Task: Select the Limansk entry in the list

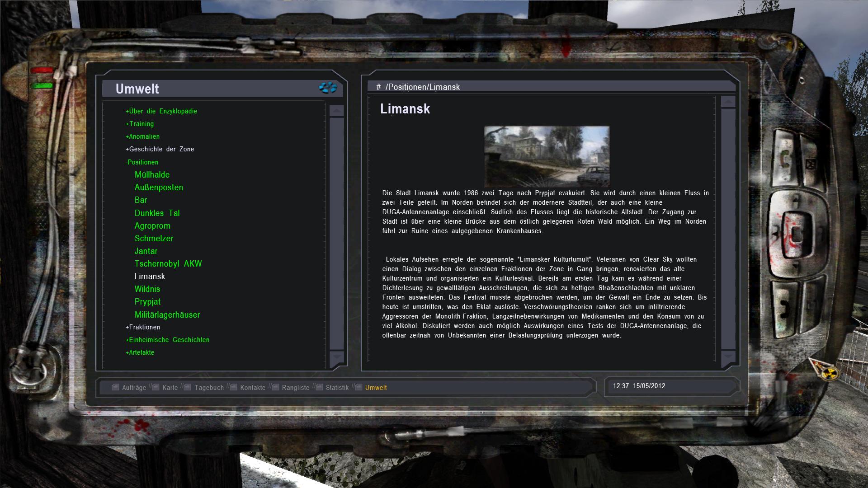Action: (x=150, y=277)
